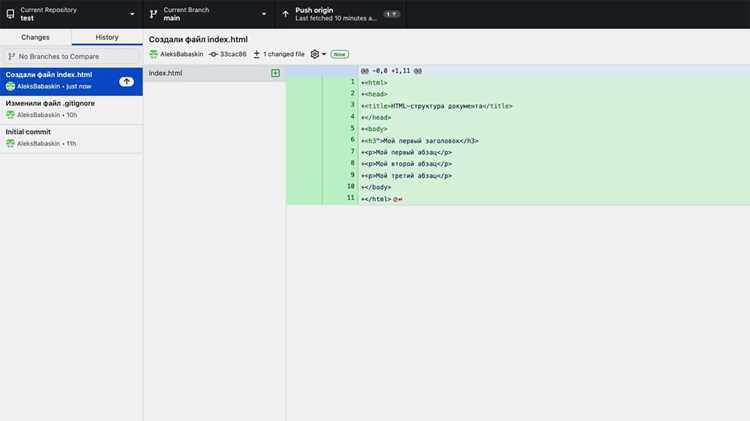Screen dimensions: 750x421
Task: Click diff line number 1
Action: [x=353, y=82]
